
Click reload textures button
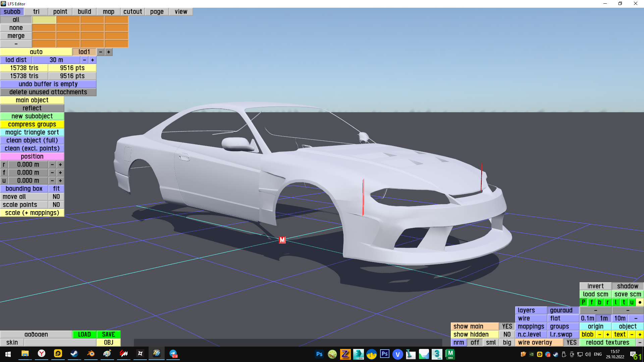pyautogui.click(x=607, y=343)
